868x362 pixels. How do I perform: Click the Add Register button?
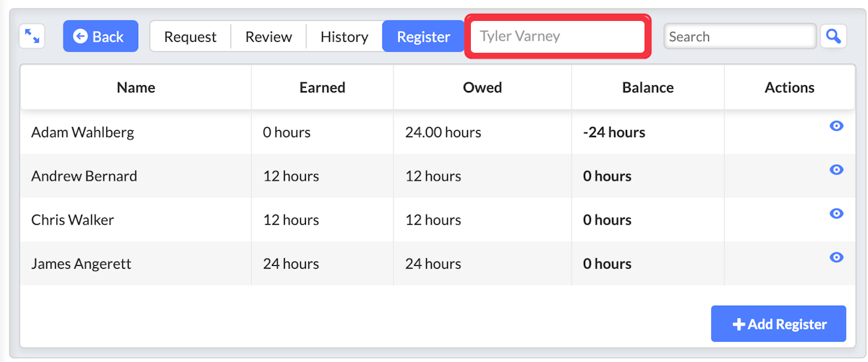click(x=778, y=324)
